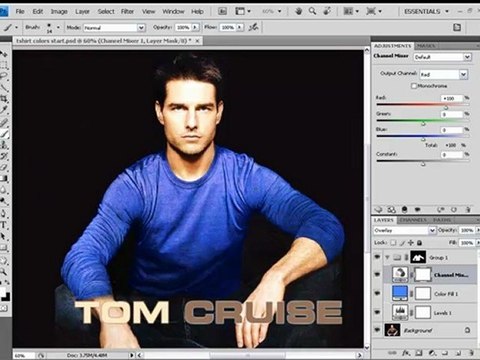
Task: Create new fill or adjustment layer icon
Action: 432,353
